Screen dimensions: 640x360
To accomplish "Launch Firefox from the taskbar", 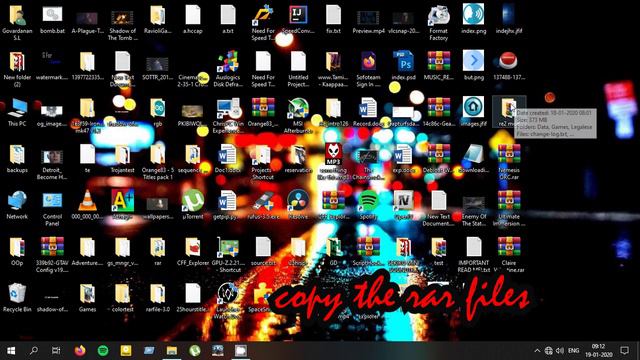I will tap(80, 351).
